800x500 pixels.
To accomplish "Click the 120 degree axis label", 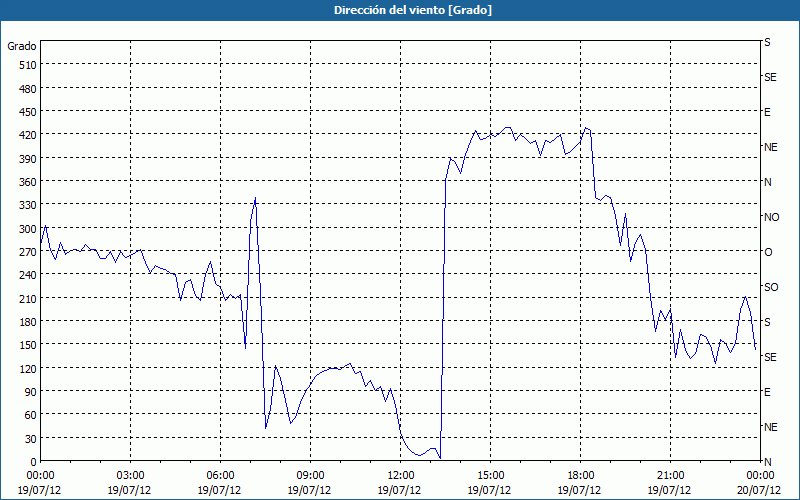I will 28,368.
